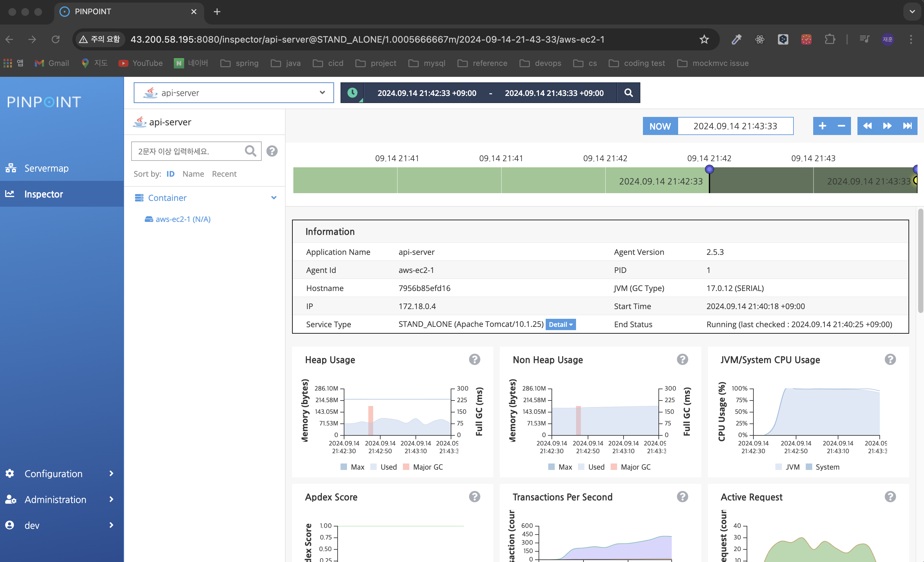Viewport: 924px width, 562px height.
Task: Click timeline handle at 21:42:33
Action: [709, 170]
